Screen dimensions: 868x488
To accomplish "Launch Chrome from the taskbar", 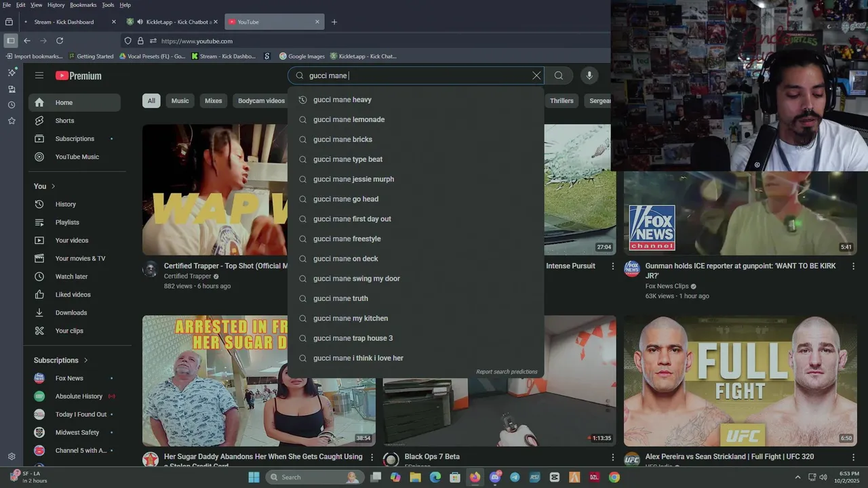I will (x=614, y=477).
